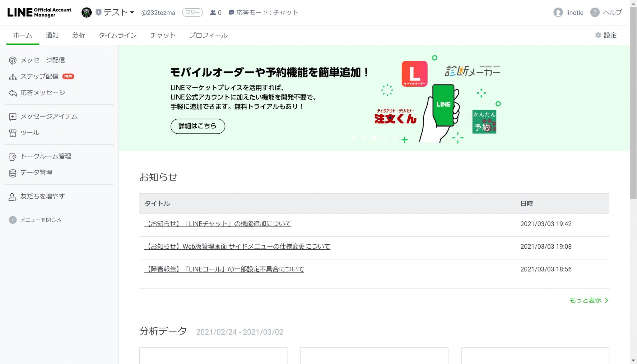
Task: Click the chevron beside もっと表示
Action: [606, 300]
